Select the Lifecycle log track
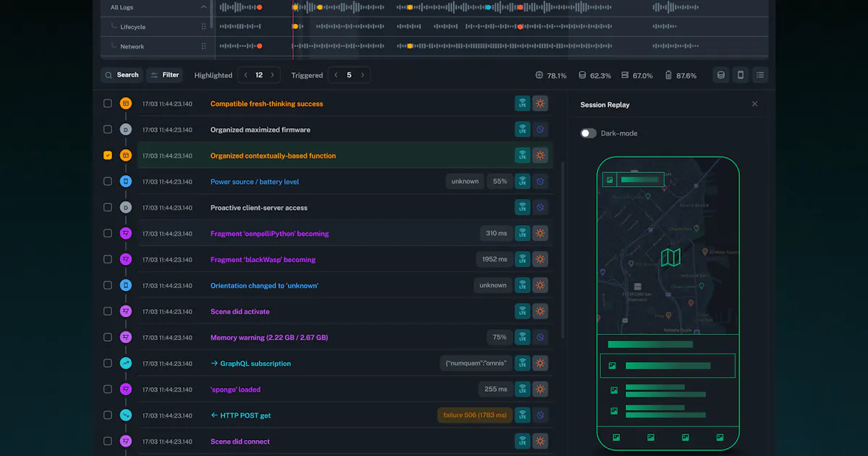The width and height of the screenshot is (868, 456). tap(132, 27)
